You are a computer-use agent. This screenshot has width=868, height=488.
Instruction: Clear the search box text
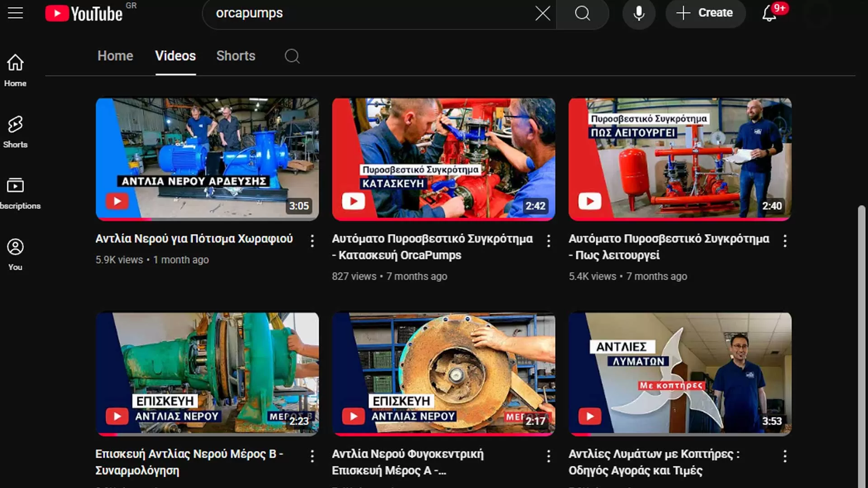[x=542, y=14]
